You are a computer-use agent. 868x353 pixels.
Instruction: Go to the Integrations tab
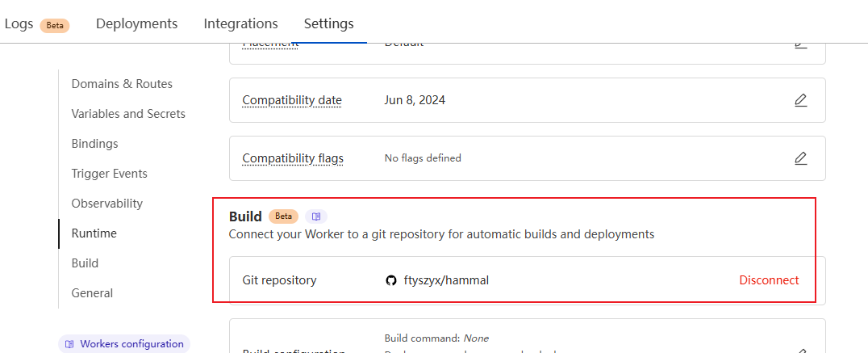[x=240, y=23]
